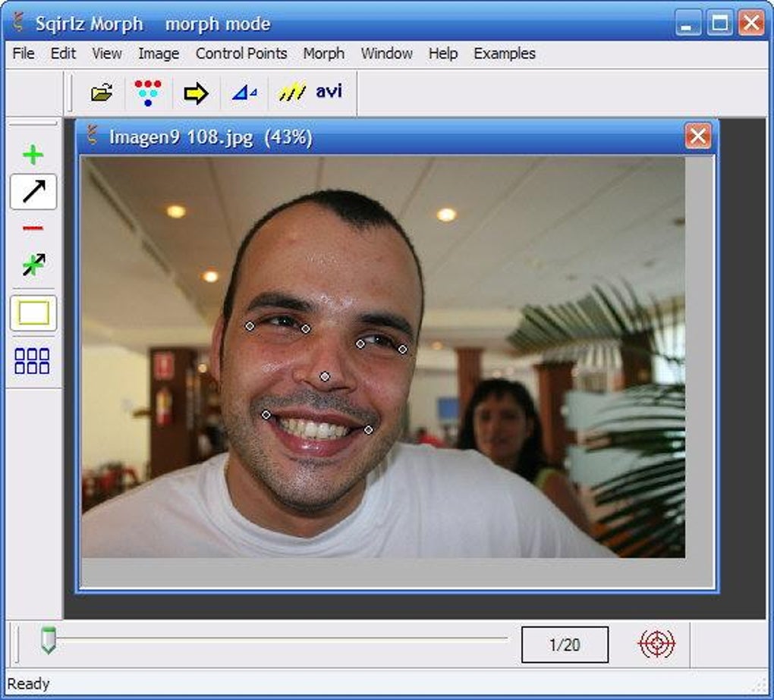This screenshot has width=774, height=700.
Task: Open the Image menu
Action: pos(159,53)
